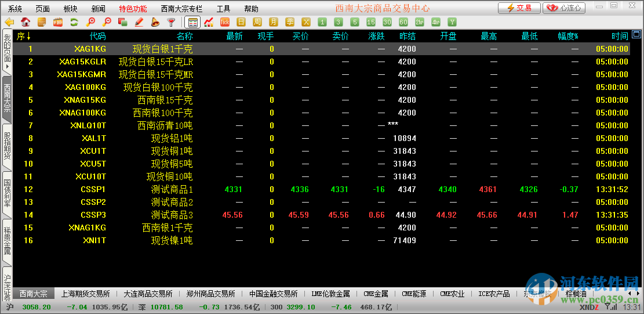Open the 系统 menu
Image resolution: width=644 pixels, height=314 pixels.
point(15,9)
